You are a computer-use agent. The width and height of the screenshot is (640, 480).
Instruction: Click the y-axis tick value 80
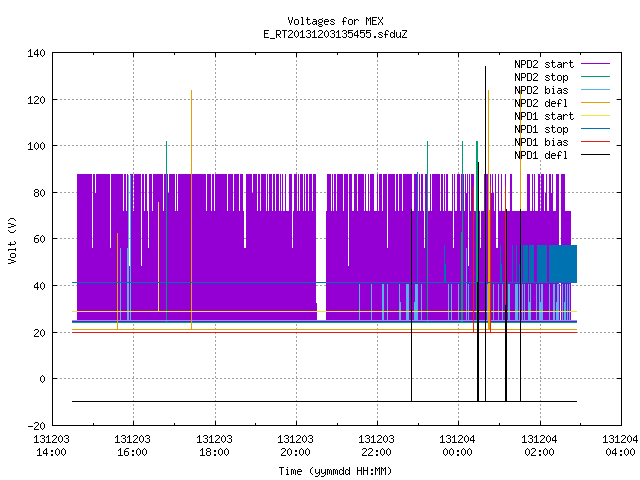[40, 193]
